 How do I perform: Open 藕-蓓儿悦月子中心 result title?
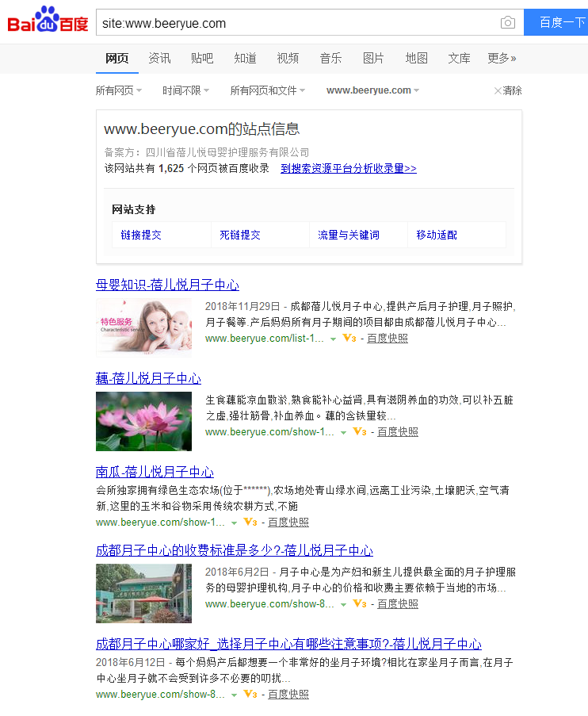click(x=148, y=378)
